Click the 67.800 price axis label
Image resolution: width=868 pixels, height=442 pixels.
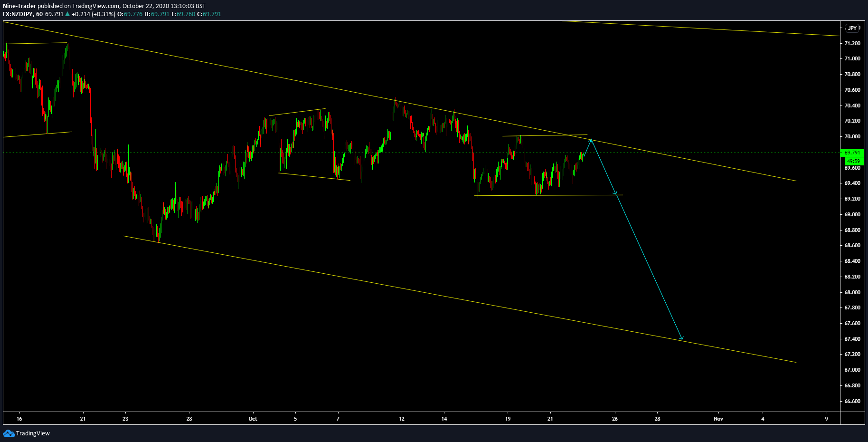point(852,307)
